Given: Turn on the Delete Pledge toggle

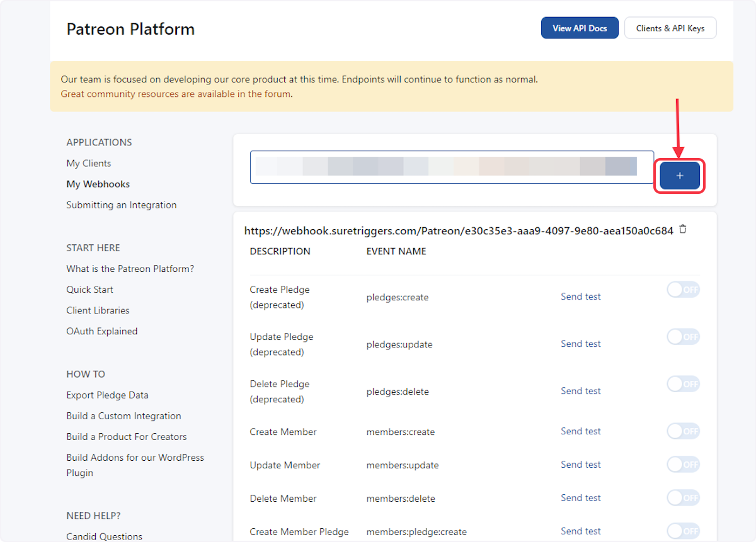Looking at the screenshot, I should pyautogui.click(x=683, y=384).
